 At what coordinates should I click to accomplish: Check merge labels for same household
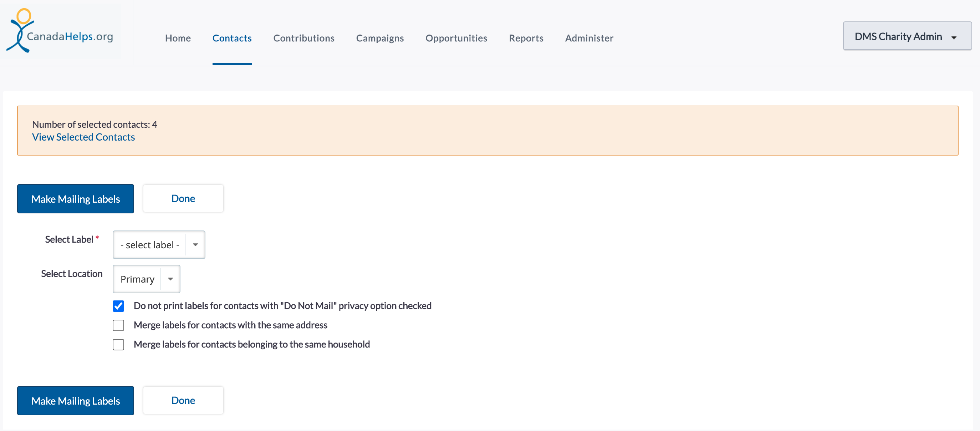pyautogui.click(x=118, y=345)
